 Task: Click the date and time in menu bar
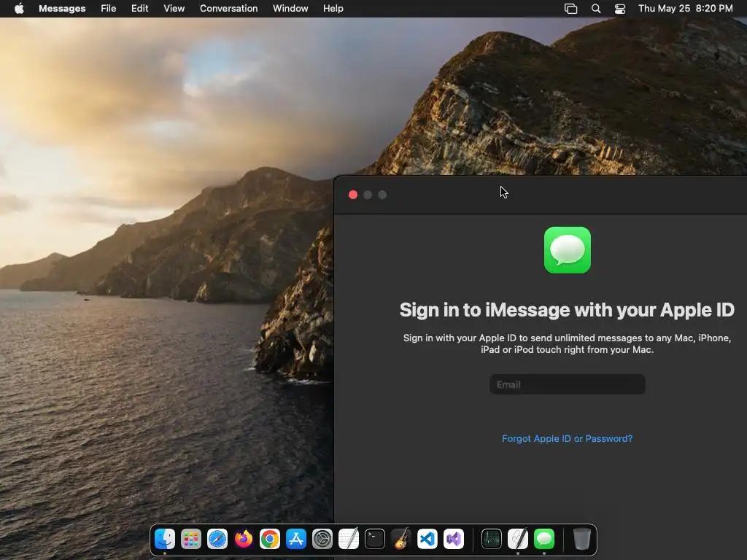pos(685,9)
